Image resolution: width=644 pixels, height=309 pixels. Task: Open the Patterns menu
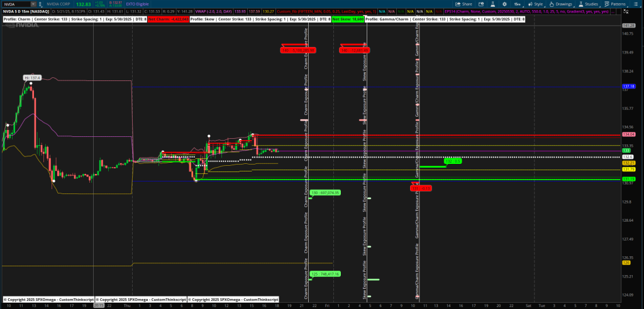coord(615,4)
